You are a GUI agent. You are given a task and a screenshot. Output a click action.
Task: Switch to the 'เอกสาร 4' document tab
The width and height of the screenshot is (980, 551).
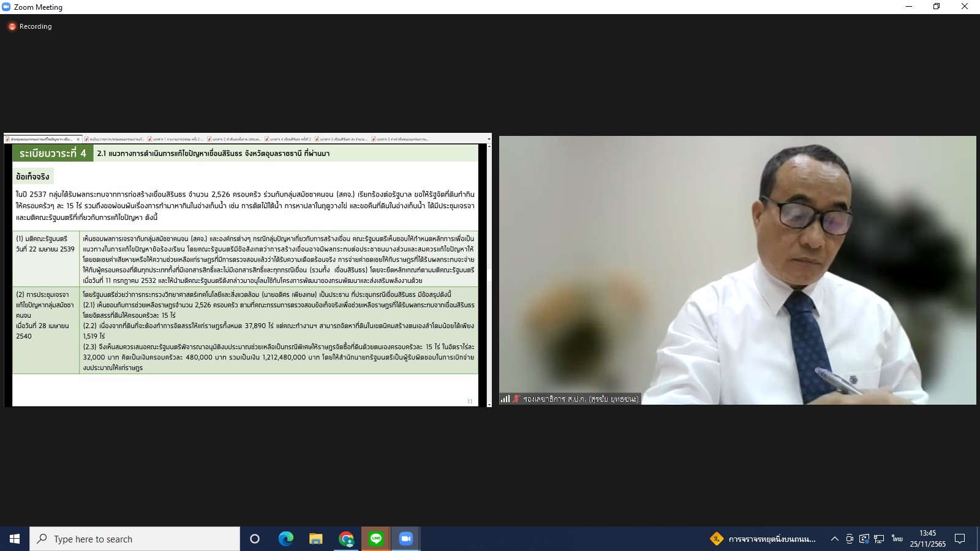point(289,139)
